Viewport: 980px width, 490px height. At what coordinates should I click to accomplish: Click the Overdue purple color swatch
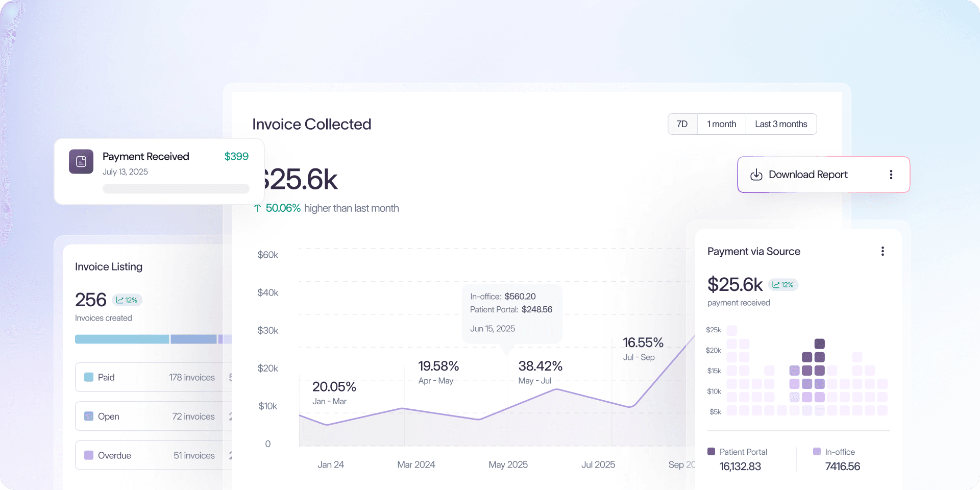pyautogui.click(x=89, y=455)
